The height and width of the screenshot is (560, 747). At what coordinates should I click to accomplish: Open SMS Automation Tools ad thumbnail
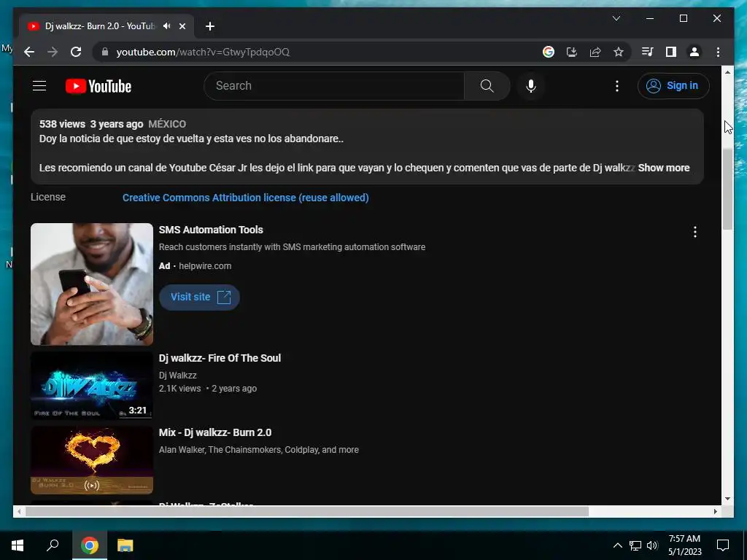click(x=92, y=284)
